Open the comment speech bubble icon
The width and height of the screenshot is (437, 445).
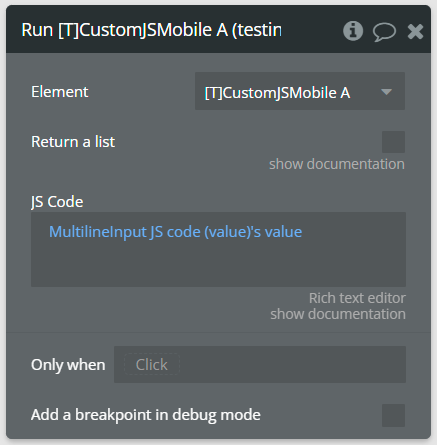pos(384,32)
